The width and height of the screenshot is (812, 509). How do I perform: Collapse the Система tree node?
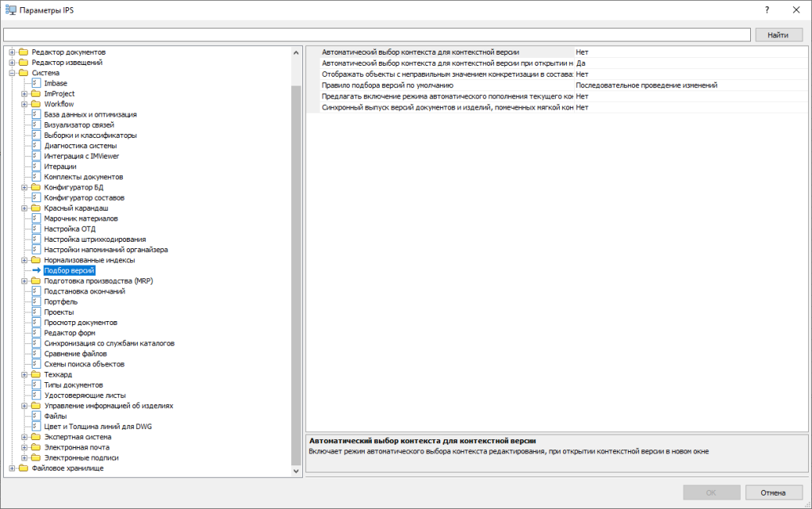coord(12,73)
